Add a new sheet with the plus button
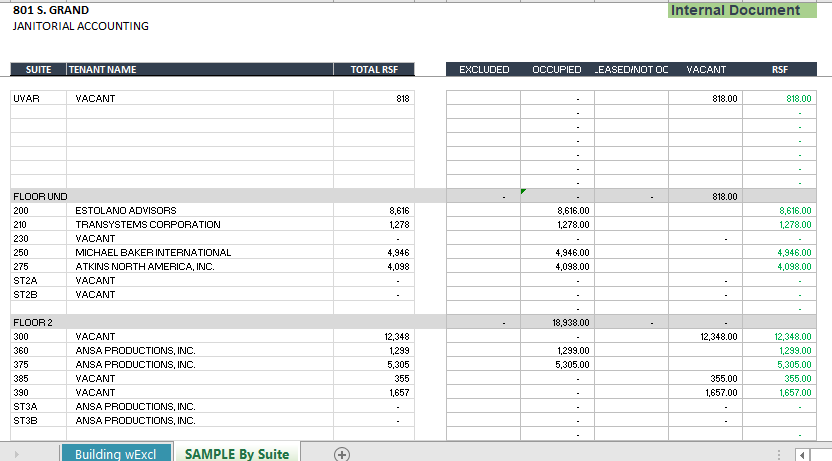This screenshot has width=832, height=461. pyautogui.click(x=342, y=454)
